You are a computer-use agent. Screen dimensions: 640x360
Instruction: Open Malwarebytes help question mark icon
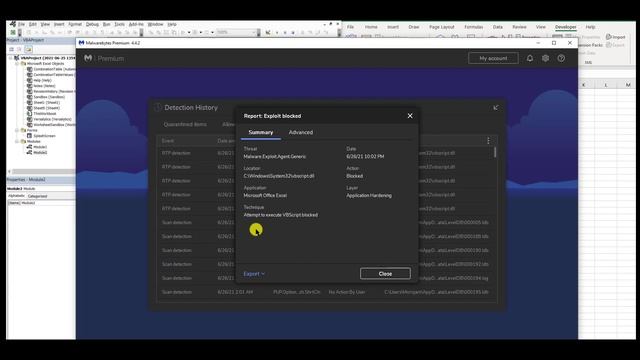coord(561,58)
